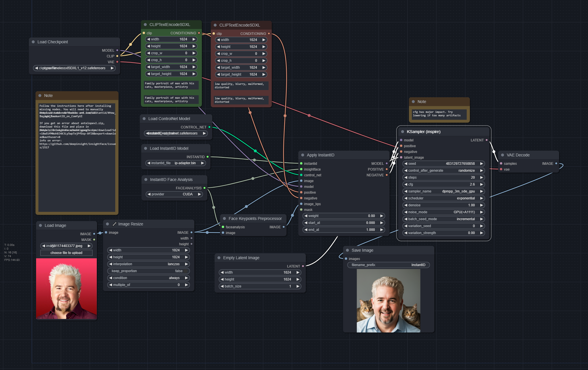
Task: Toggle the keep_proportion option in Image Resize
Action: [148, 271]
